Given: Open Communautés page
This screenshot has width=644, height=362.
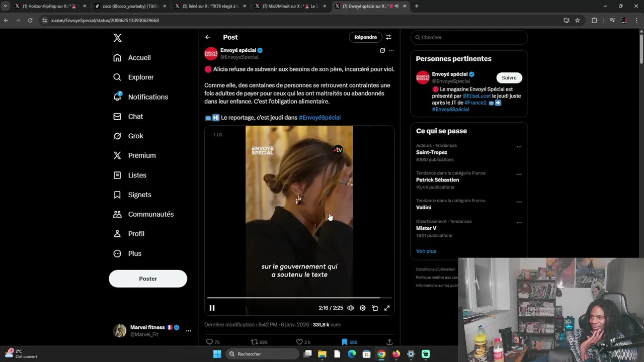Looking at the screenshot, I should [144, 215].
